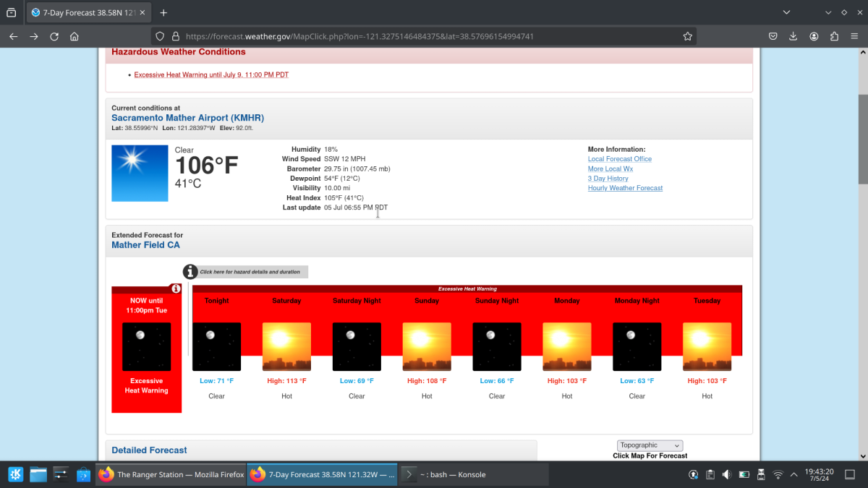The image size is (868, 488).
Task: Open the Hourly Weather Forecast link
Action: 625,188
